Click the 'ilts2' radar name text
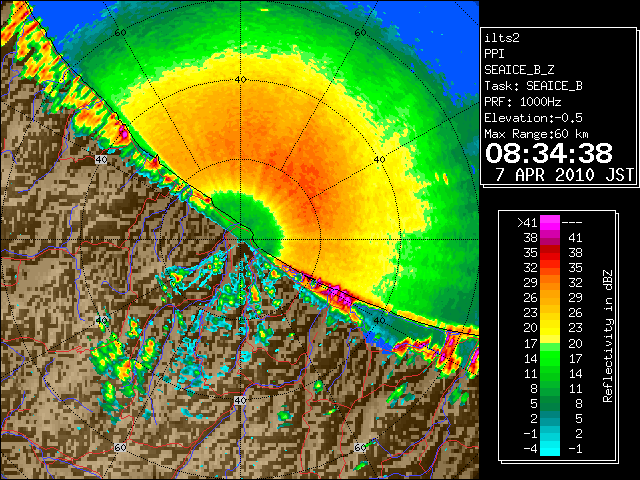 [502, 38]
